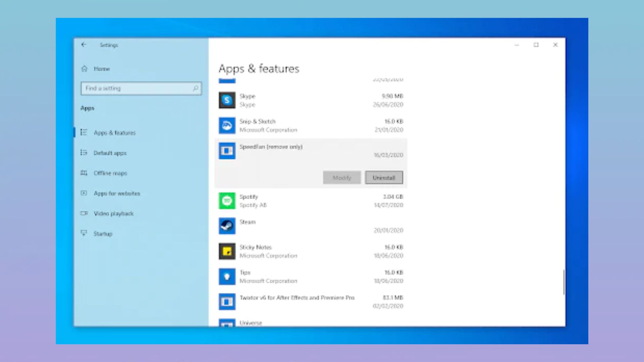Open Apps for websites page
The image size is (644, 362).
(117, 193)
